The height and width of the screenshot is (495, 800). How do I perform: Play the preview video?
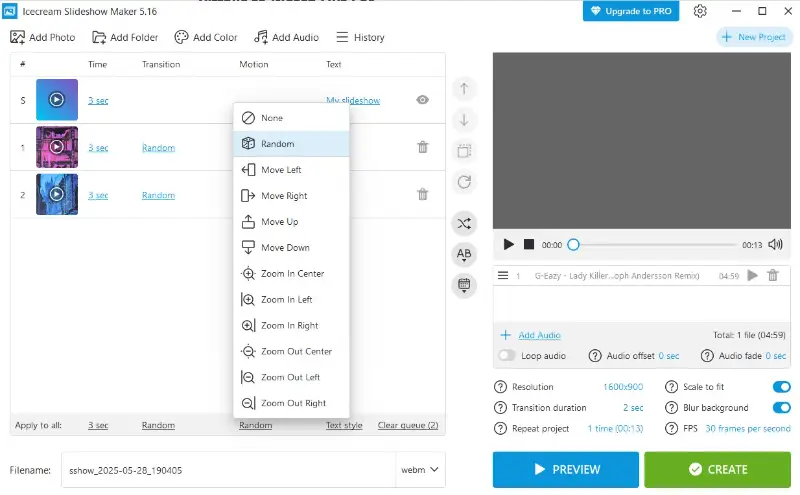coord(508,244)
